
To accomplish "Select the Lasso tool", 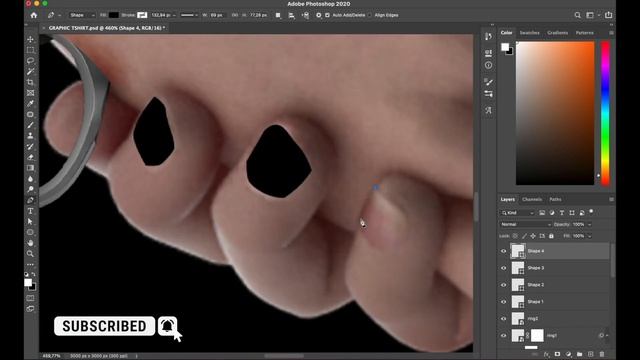I will tap(30, 61).
